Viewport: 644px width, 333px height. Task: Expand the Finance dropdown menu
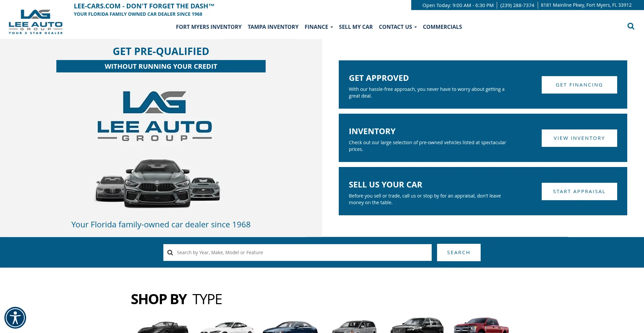(319, 27)
